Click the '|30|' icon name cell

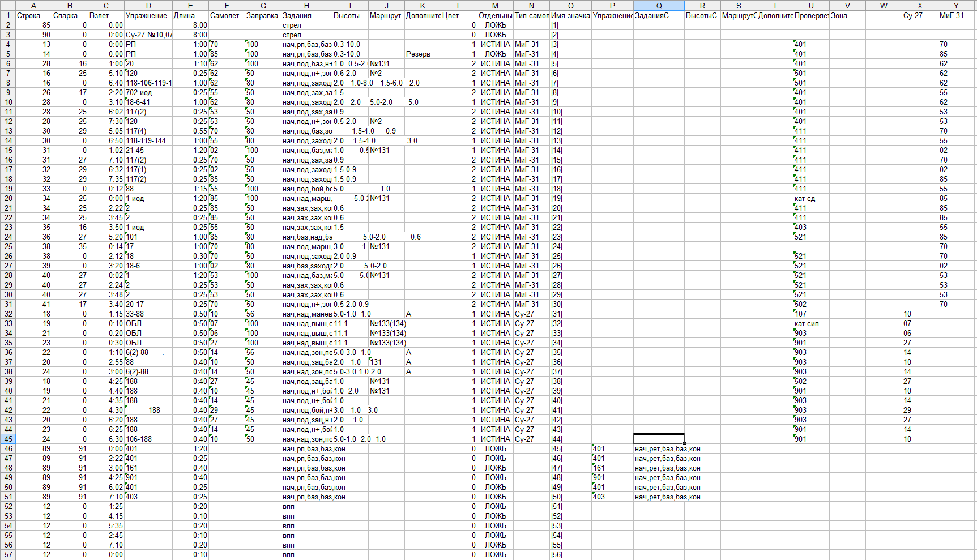pyautogui.click(x=570, y=304)
